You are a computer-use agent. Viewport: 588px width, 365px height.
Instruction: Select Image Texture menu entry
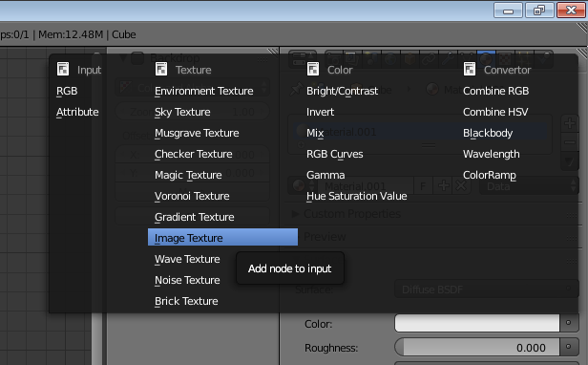222,237
